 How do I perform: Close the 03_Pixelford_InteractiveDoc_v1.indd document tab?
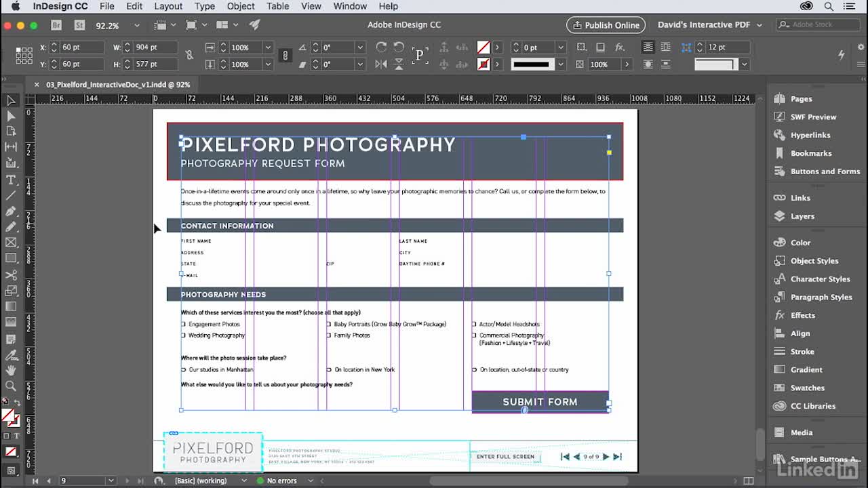coord(37,85)
